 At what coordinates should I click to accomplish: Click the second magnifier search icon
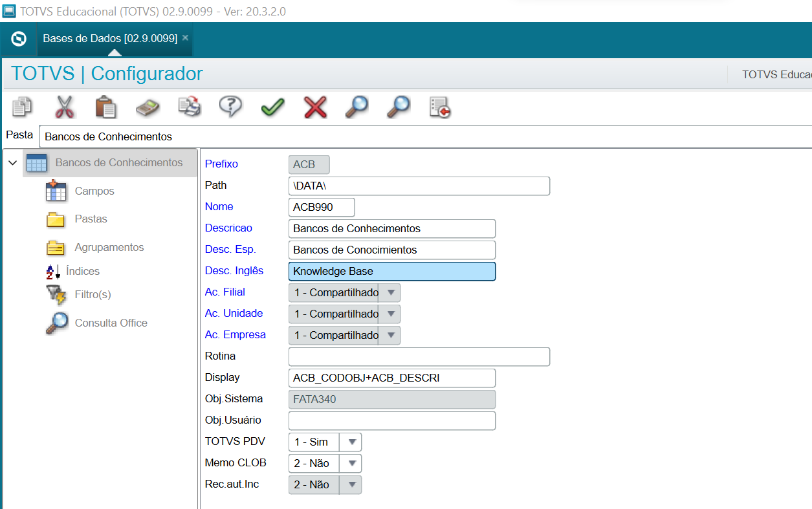click(399, 107)
